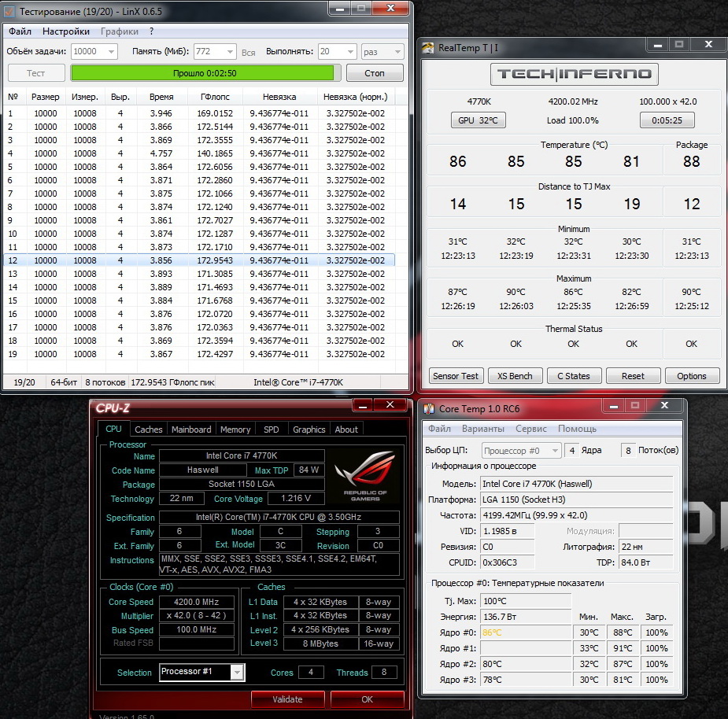
Task: Click the 4200.02 MHz frequency text in RealTemp
Action: (x=573, y=101)
